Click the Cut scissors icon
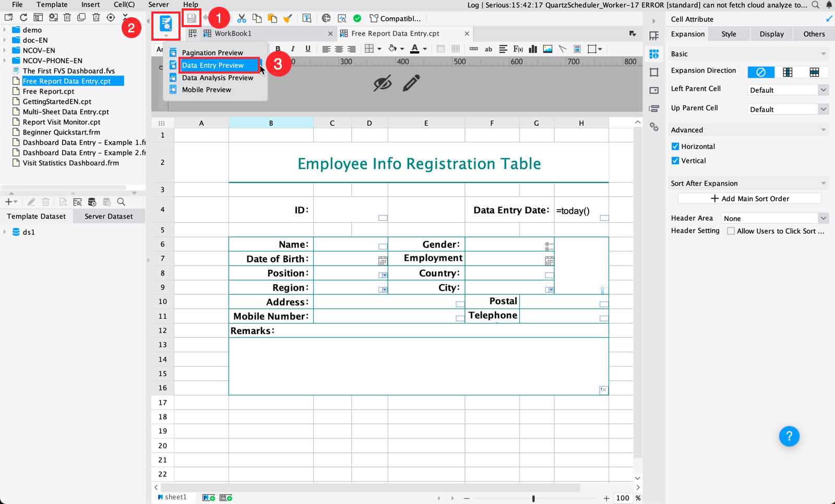 click(242, 18)
